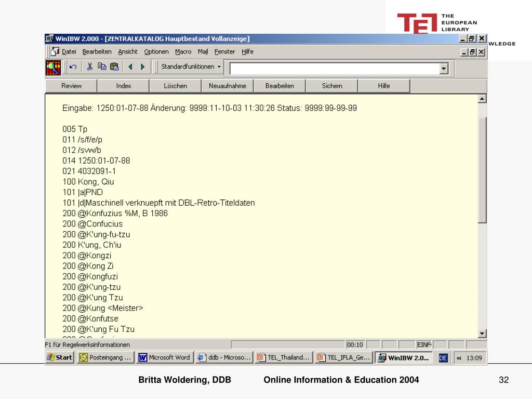Go forward with right arrow icon

point(143,67)
